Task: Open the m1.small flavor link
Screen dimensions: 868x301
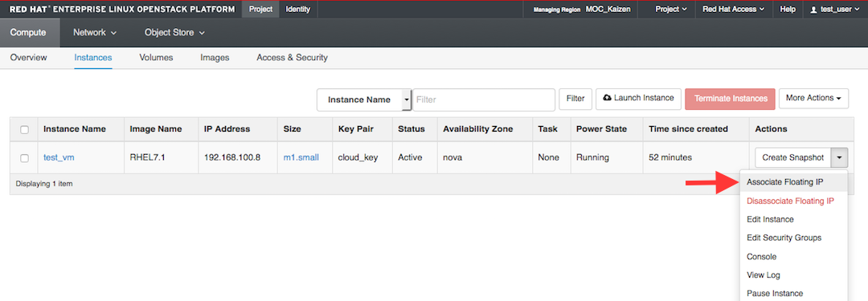Action: (x=301, y=157)
